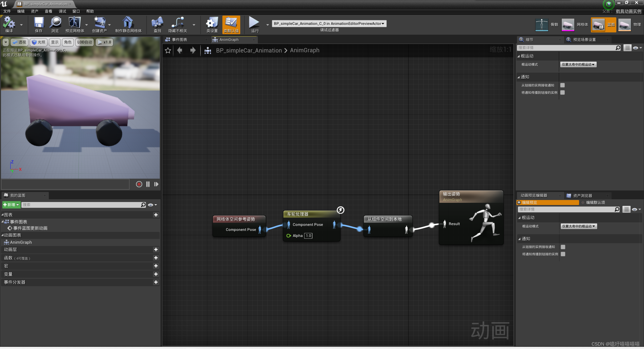This screenshot has height=349, width=644.
Task: Click the favorite star in graph breadcrumb
Action: click(168, 51)
